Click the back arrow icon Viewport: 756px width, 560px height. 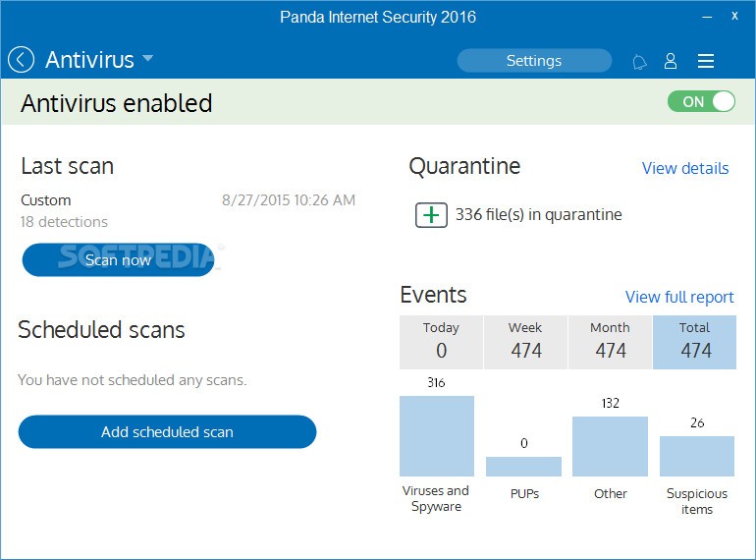[21, 60]
